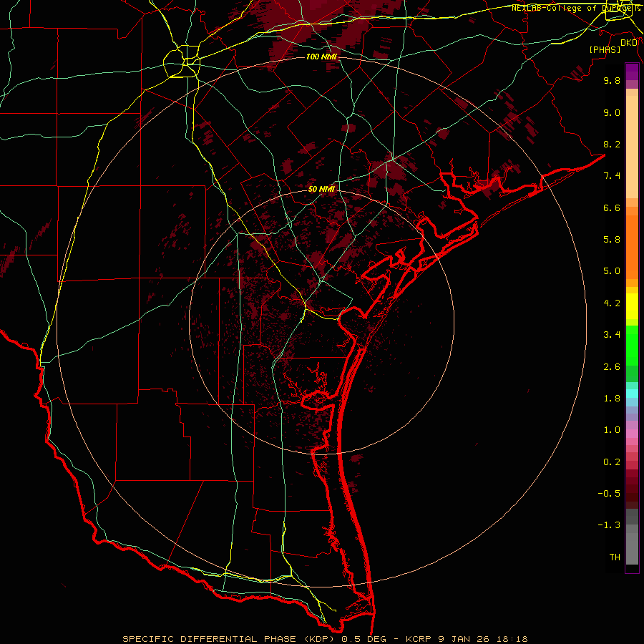Screen dimensions: 644x644
Task: Click the purple segment atop the color bar
Action: pyautogui.click(x=632, y=72)
